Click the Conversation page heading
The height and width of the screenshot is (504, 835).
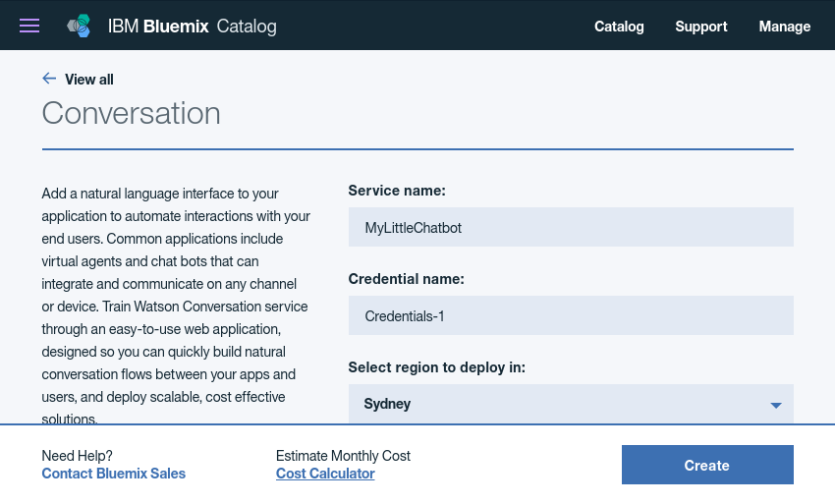pos(131,113)
